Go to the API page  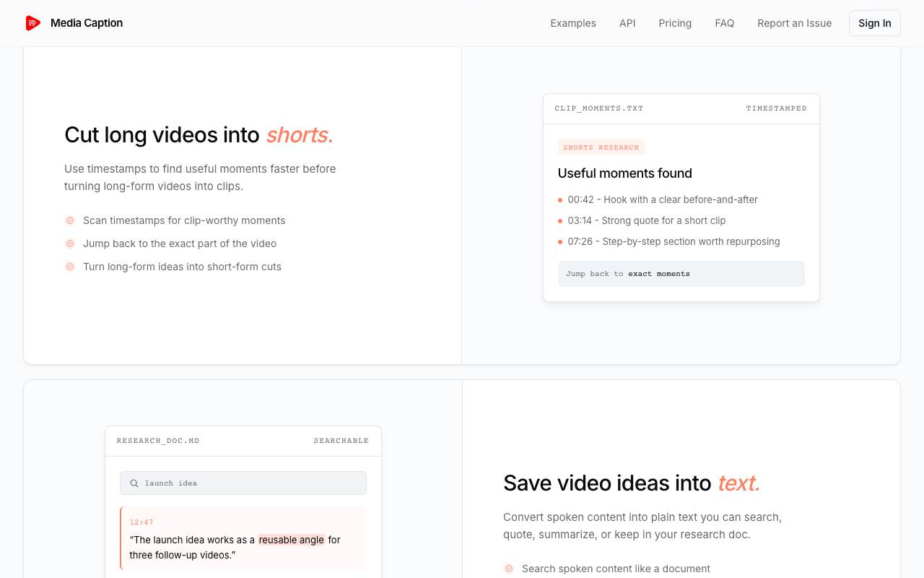[x=627, y=23]
